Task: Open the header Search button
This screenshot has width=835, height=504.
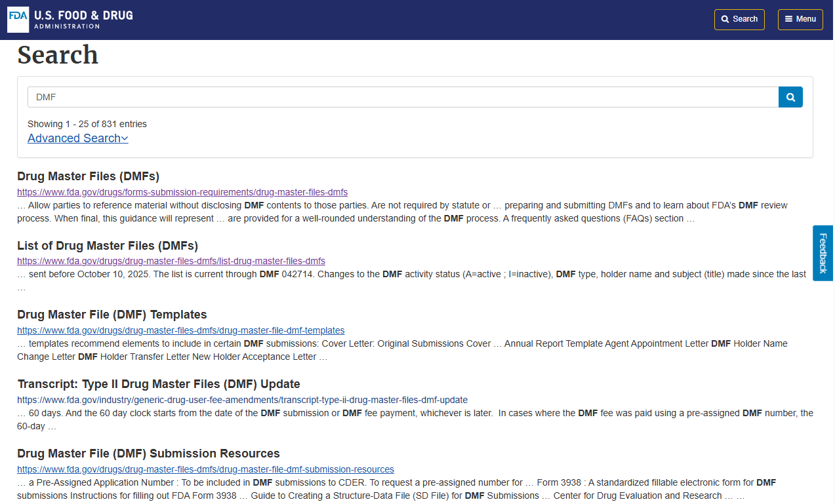Action: (x=739, y=19)
